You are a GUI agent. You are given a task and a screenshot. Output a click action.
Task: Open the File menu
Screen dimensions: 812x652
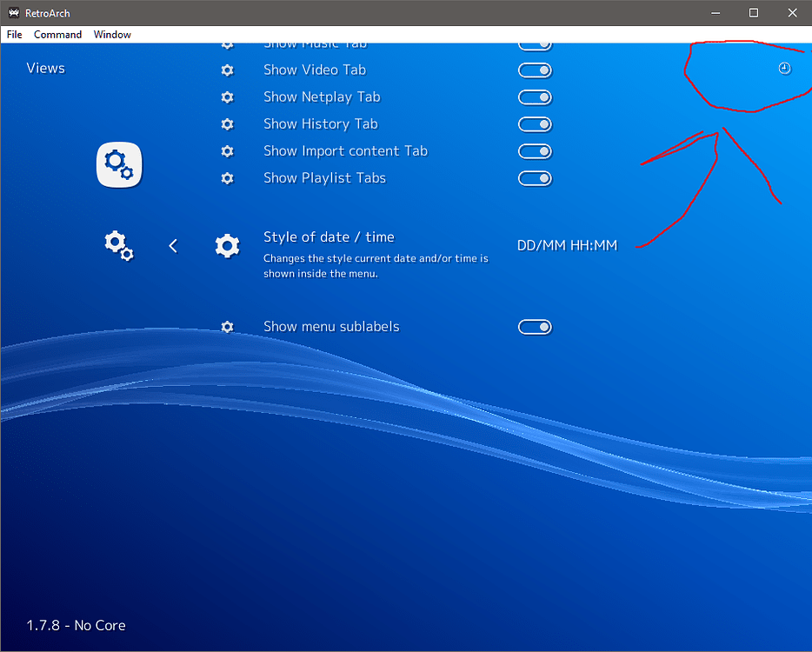pyautogui.click(x=14, y=34)
